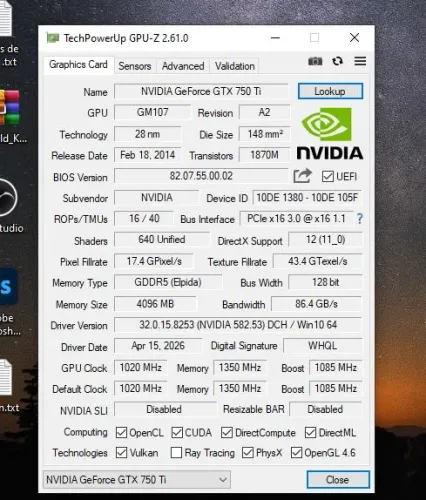Screen dimensions: 426x500
Task: Toggle the PhysX checkbox
Action: tap(248, 453)
